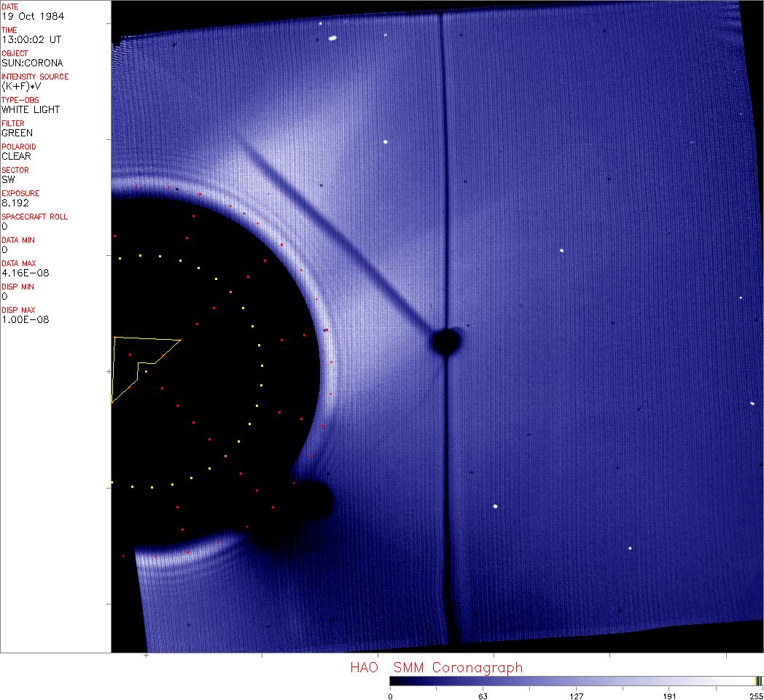The width and height of the screenshot is (764, 700).
Task: Click the yellow-blue swatch at the color bar's right end
Action: pyautogui.click(x=758, y=681)
